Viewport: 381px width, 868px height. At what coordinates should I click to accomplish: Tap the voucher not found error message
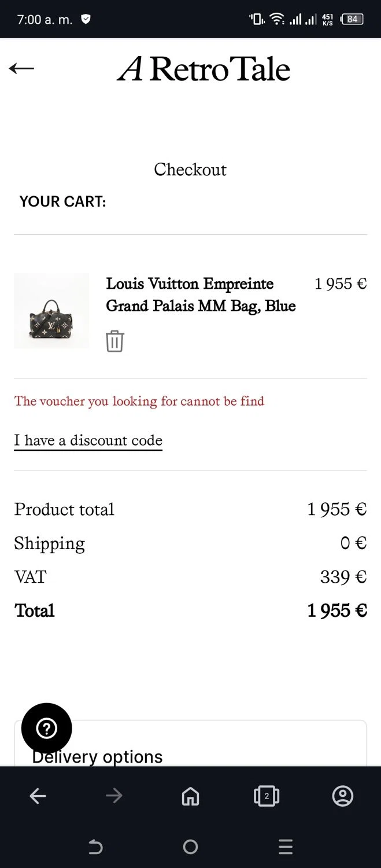click(x=139, y=401)
